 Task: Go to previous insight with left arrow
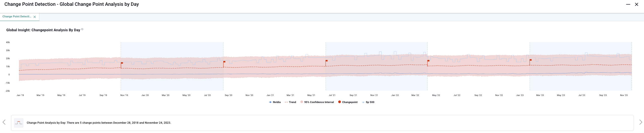click(4, 122)
